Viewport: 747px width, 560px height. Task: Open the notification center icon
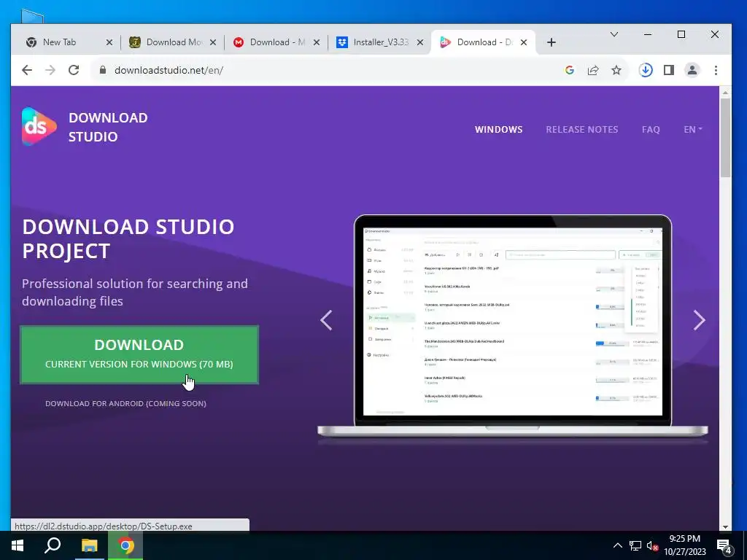pos(724,547)
